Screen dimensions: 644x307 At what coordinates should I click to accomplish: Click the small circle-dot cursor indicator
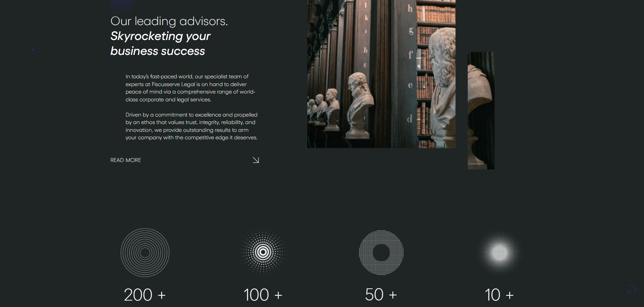[x=33, y=49]
